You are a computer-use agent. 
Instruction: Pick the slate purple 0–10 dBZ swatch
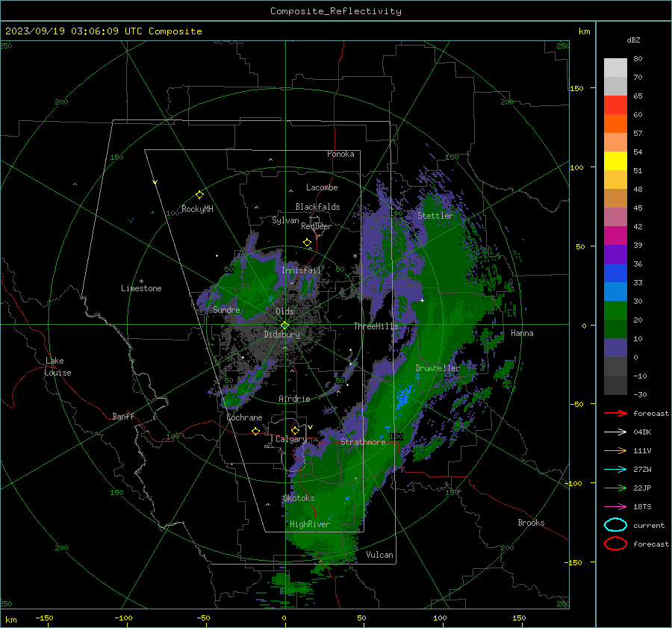(x=615, y=348)
